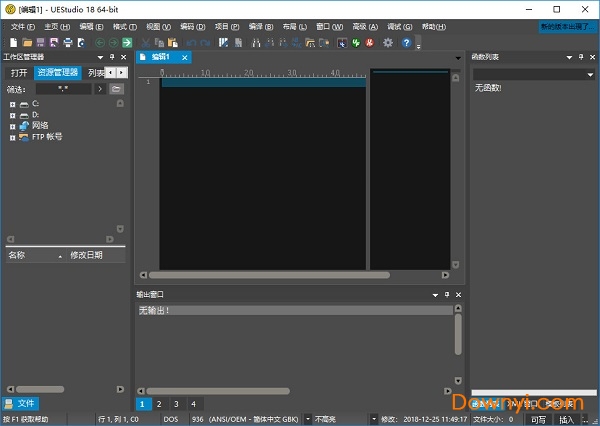Close the 编辑1 tab
This screenshot has height=426, width=600.
(185, 58)
